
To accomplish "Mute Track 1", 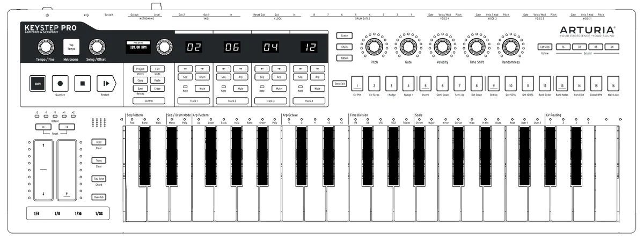I will coord(202,88).
